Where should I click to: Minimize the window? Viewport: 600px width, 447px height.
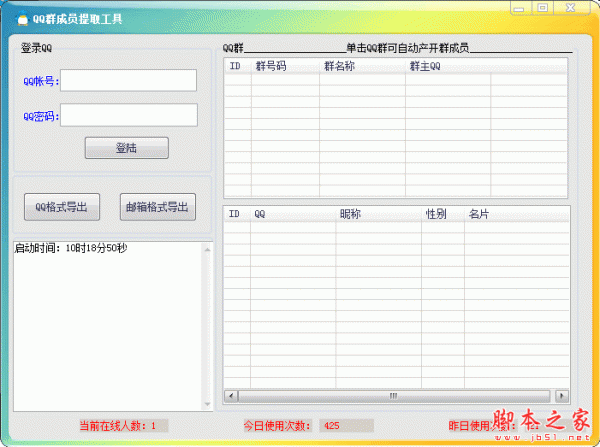[x=520, y=8]
